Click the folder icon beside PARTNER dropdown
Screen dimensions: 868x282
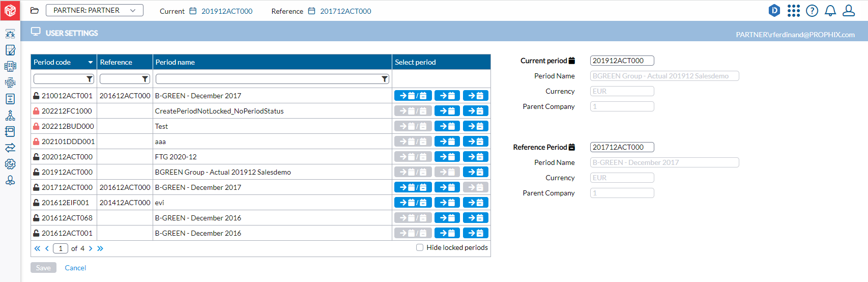(35, 11)
